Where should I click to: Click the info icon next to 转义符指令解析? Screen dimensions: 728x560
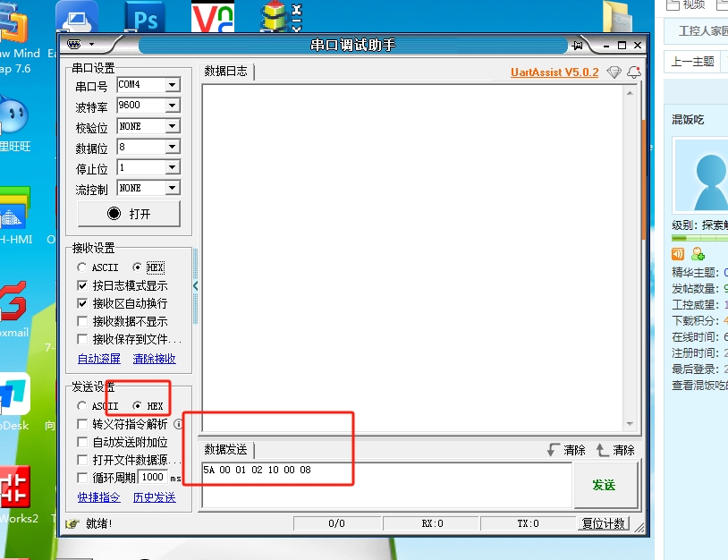(x=179, y=424)
